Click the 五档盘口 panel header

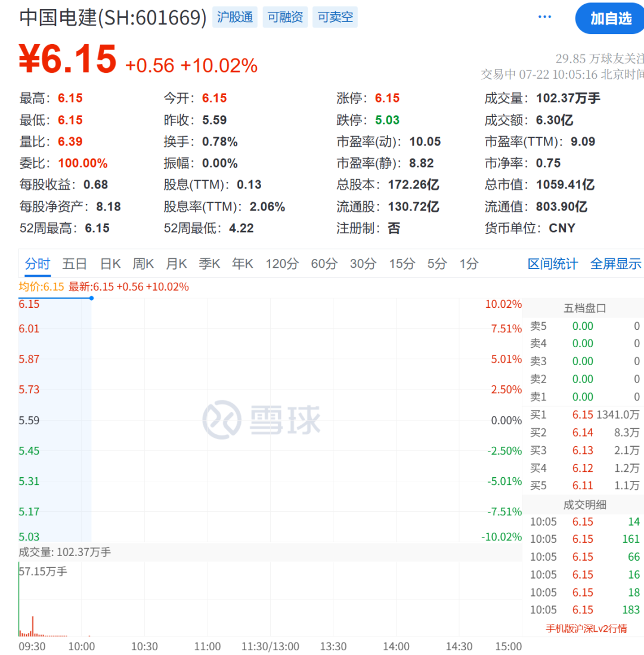click(584, 308)
